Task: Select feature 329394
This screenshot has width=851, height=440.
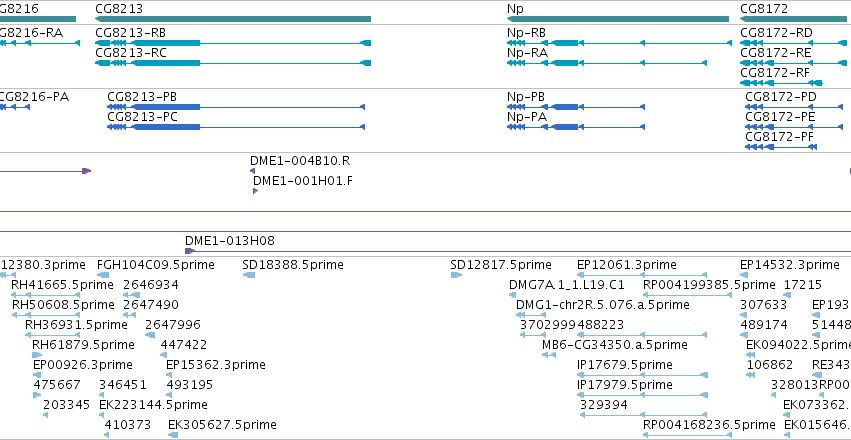Action: 643,415
